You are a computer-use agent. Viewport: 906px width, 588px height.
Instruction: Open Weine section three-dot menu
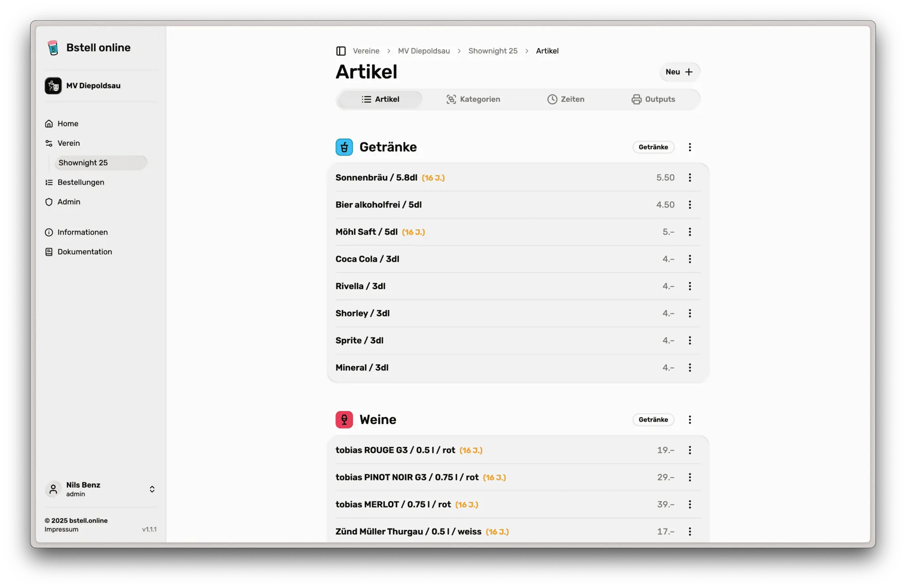[x=689, y=420]
